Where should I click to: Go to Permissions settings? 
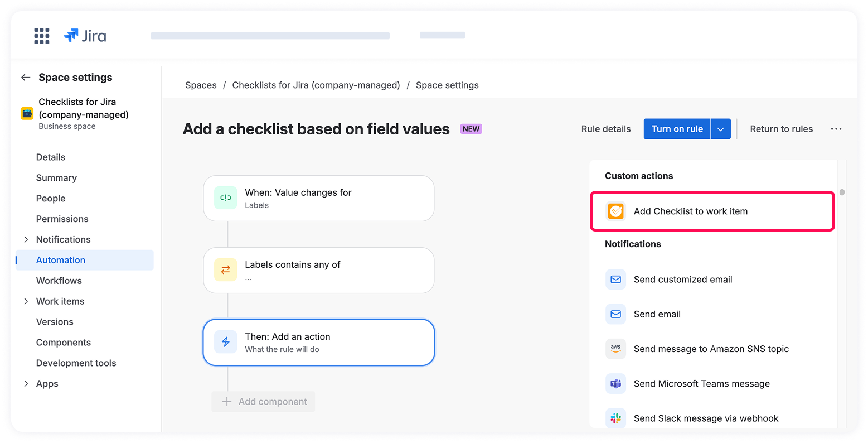[62, 219]
